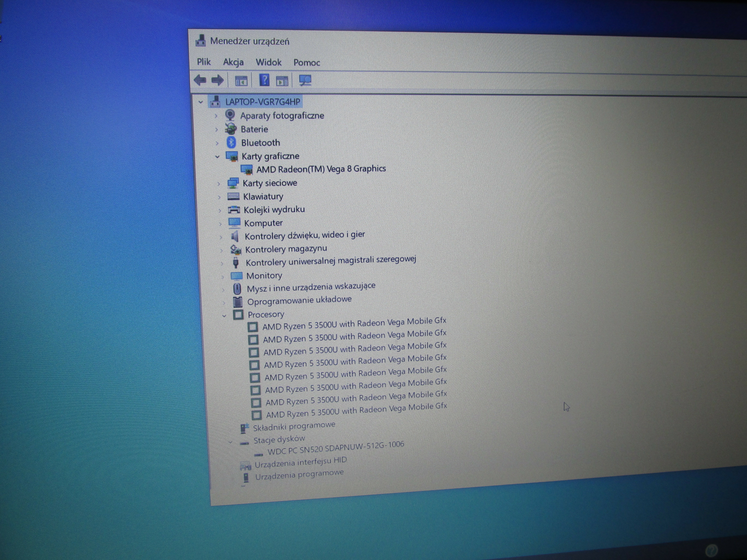Screen dimensions: 747x560
Task: Click the Back arrow toolbar icon
Action: pyautogui.click(x=200, y=80)
